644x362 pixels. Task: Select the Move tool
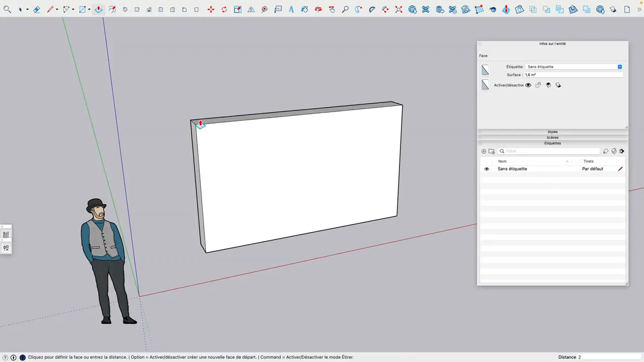[x=211, y=9]
